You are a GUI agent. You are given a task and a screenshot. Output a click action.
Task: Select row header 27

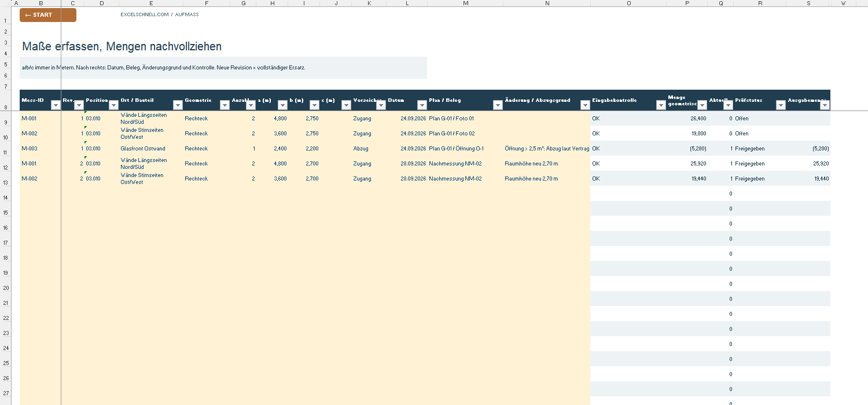[x=5, y=389]
